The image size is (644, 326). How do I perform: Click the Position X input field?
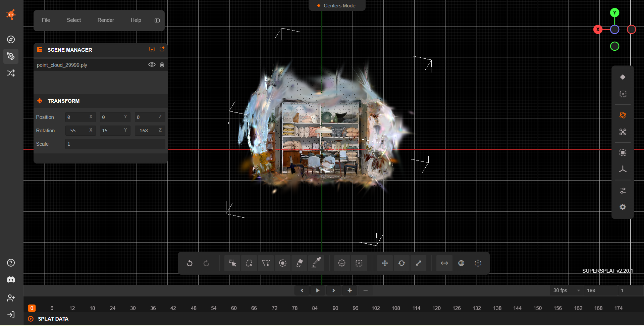pos(80,117)
